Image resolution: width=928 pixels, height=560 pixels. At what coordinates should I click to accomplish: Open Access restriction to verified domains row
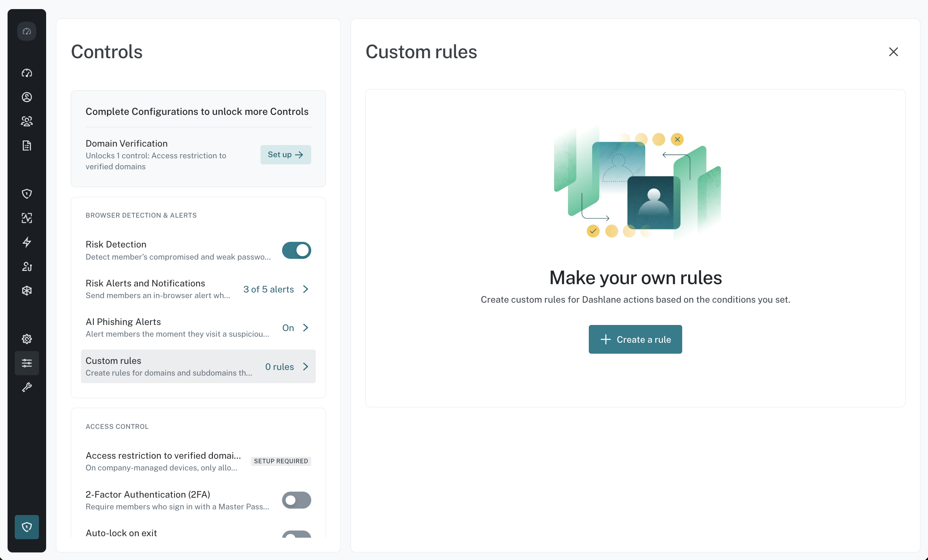tap(198, 461)
